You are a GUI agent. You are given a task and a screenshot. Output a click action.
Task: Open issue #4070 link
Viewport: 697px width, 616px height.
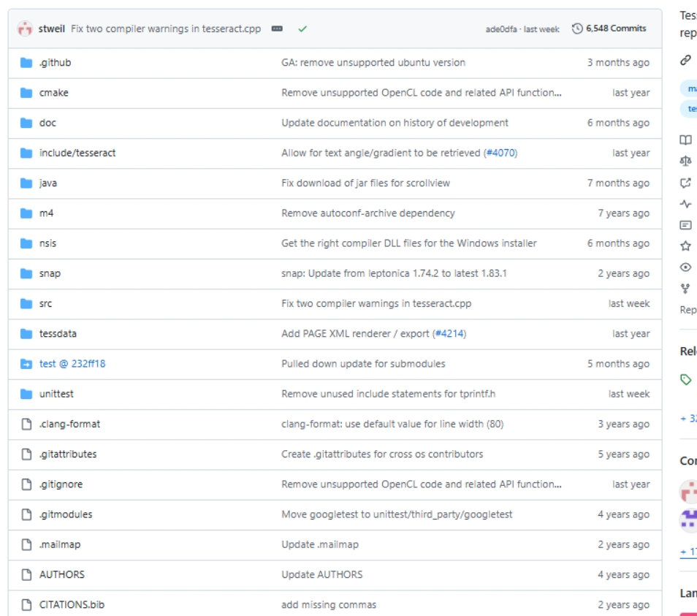(x=500, y=153)
